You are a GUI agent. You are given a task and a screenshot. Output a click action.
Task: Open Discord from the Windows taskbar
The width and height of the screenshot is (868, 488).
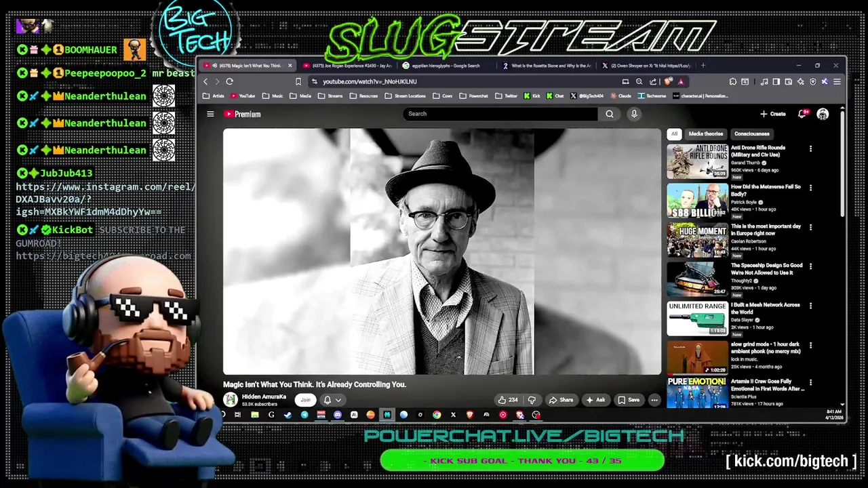tap(338, 415)
